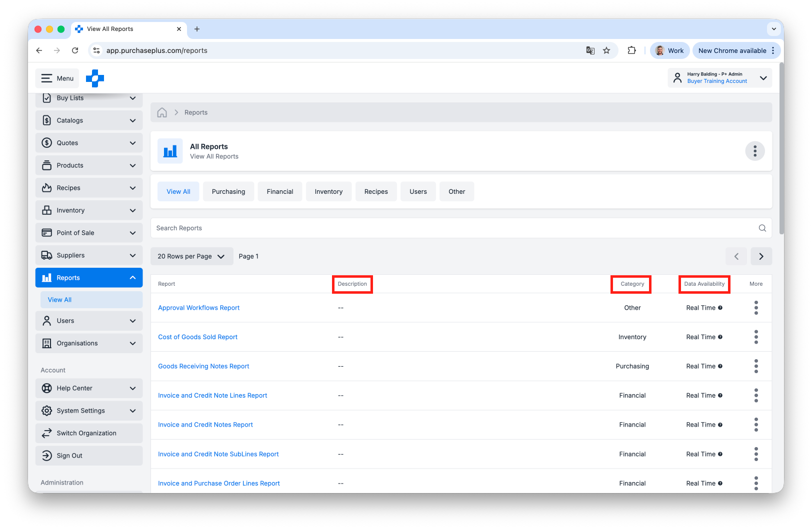This screenshot has width=812, height=530.
Task: Click View All under Reports
Action: click(x=59, y=299)
